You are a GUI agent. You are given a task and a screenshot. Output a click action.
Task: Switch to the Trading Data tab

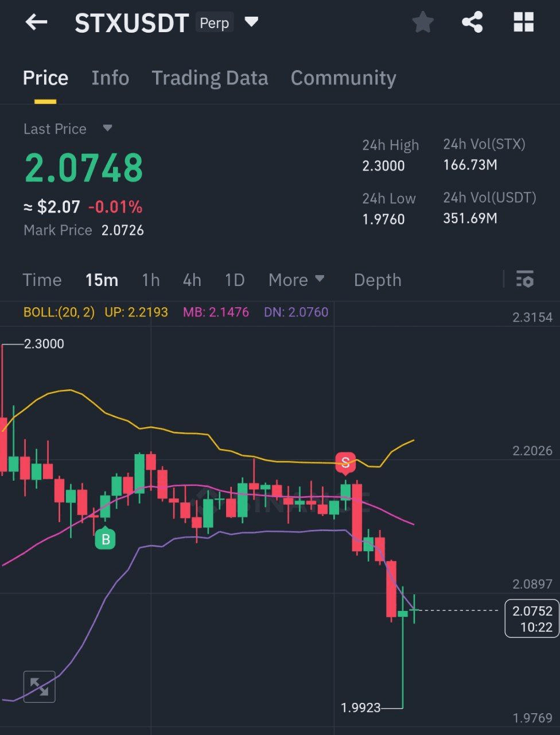tap(209, 78)
